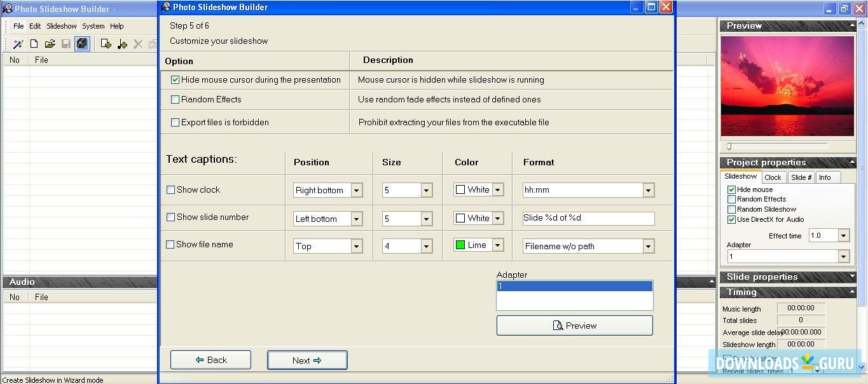This screenshot has width=868, height=384.
Task: Open the Adapter dropdown in Project properties
Action: click(843, 256)
